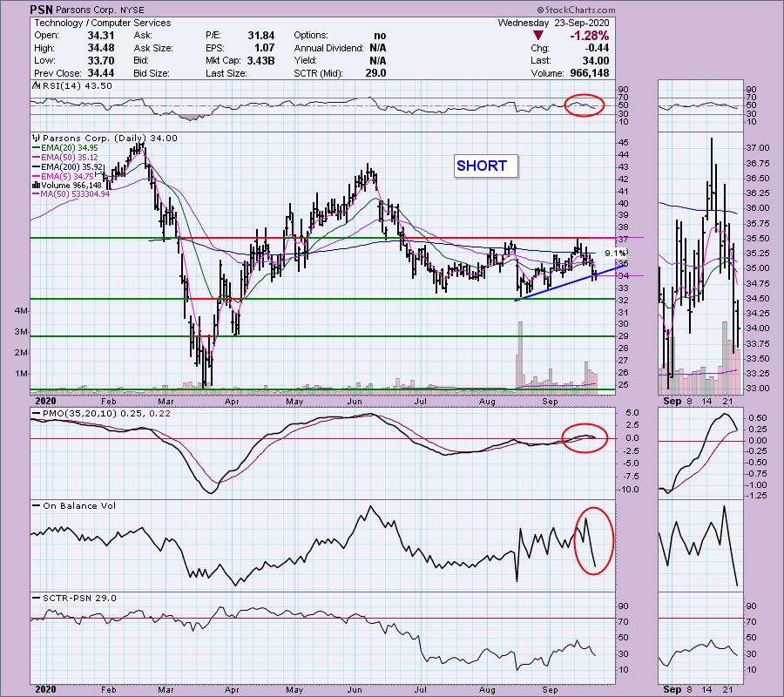Screen dimensions: 784x697
Task: Click the small icon beside RSI(14) label
Action: coord(36,86)
